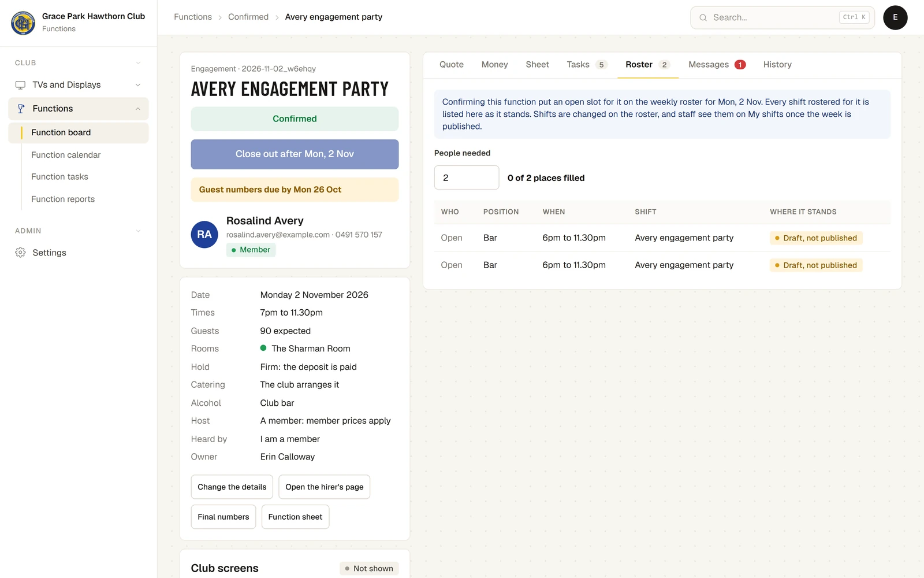
Task: Click the Grace Park Hawthorn Club logo
Action: (23, 23)
